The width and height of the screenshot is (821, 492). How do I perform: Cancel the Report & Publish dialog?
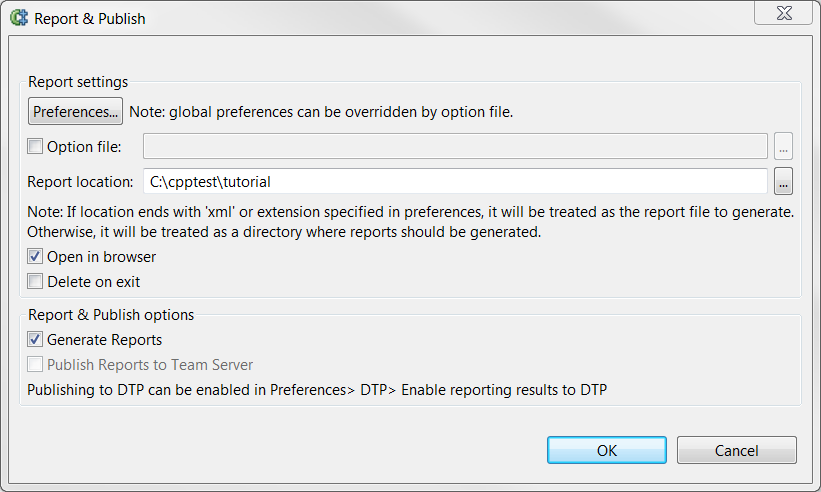click(x=737, y=450)
